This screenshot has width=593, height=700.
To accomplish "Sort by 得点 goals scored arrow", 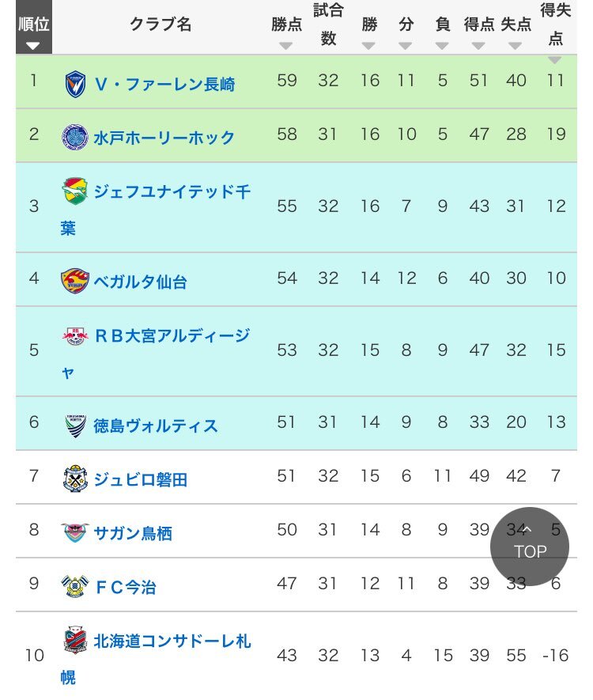I will (x=478, y=46).
